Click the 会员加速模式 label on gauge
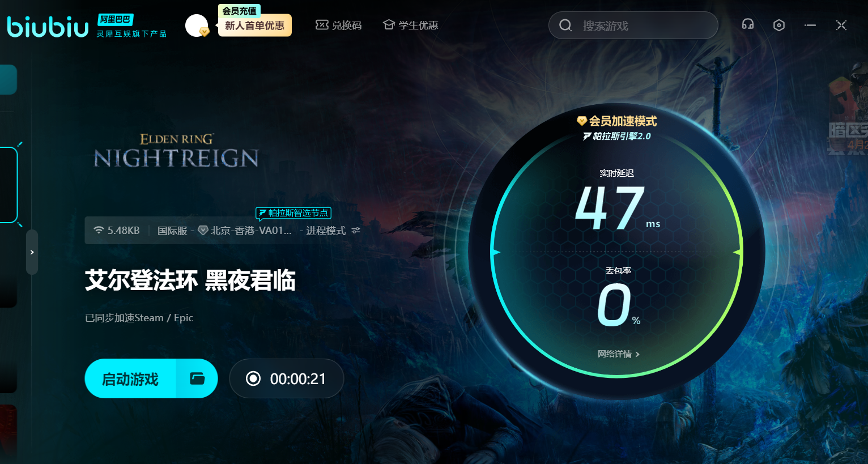This screenshot has width=868, height=464. (x=617, y=121)
